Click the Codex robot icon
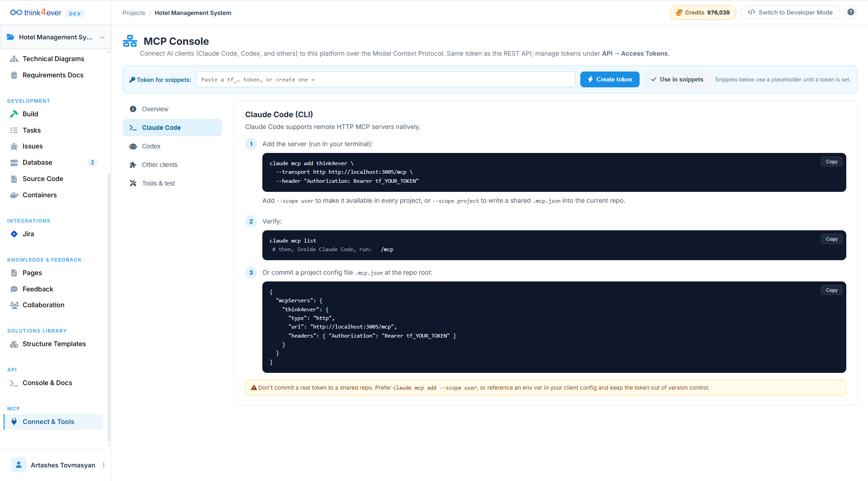The height and width of the screenshot is (481, 868). click(133, 146)
